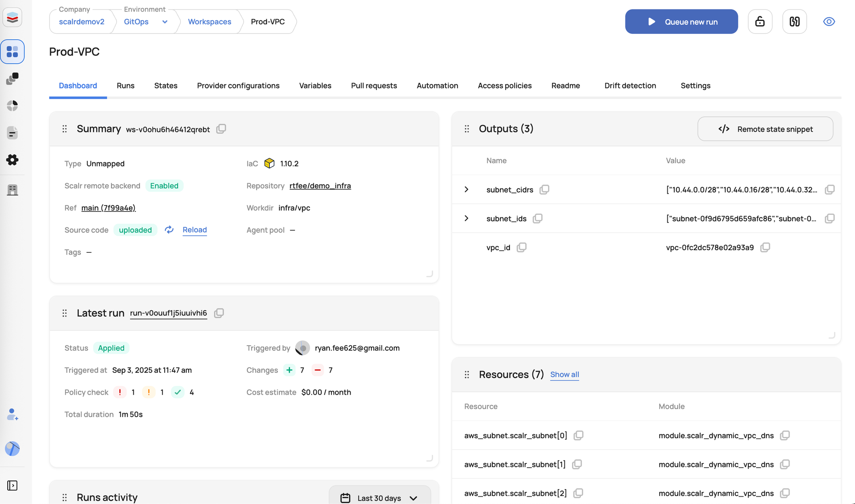Expand the subnet_ids output row
The image size is (855, 504).
tap(466, 218)
